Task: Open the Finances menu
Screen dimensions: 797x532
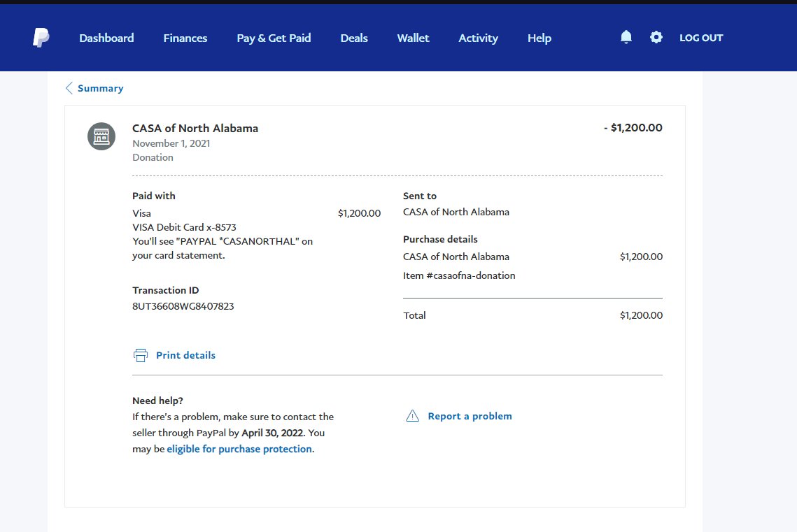Action: point(185,38)
